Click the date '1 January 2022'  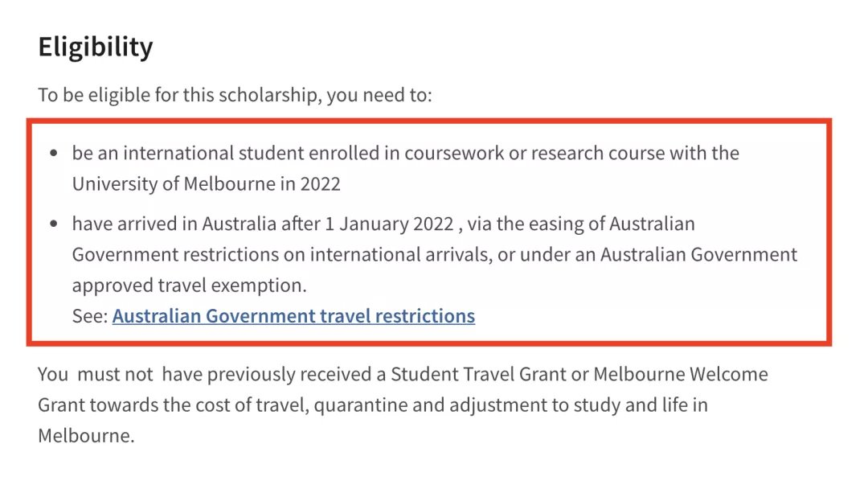[x=389, y=224]
